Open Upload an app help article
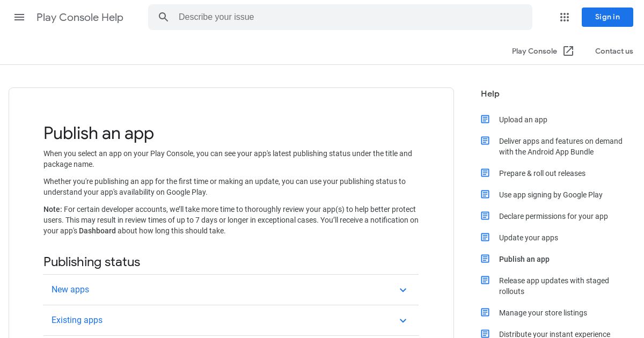 coord(523,120)
